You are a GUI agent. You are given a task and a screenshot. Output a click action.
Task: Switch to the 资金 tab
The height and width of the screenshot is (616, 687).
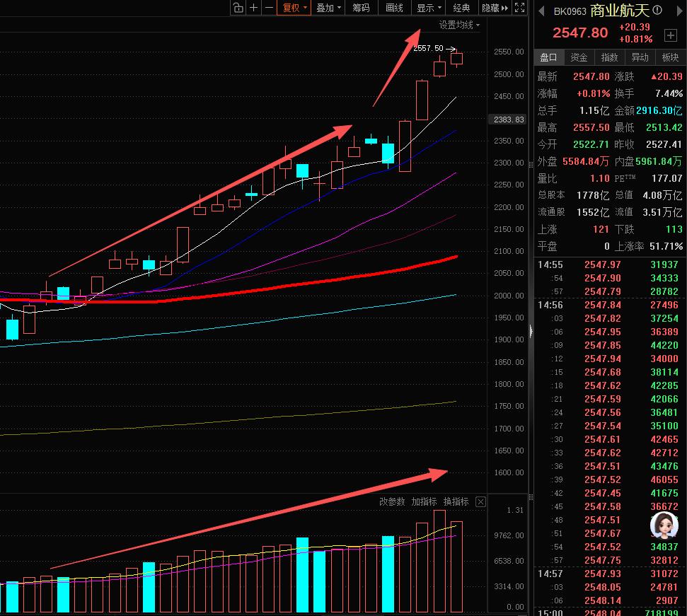[579, 57]
